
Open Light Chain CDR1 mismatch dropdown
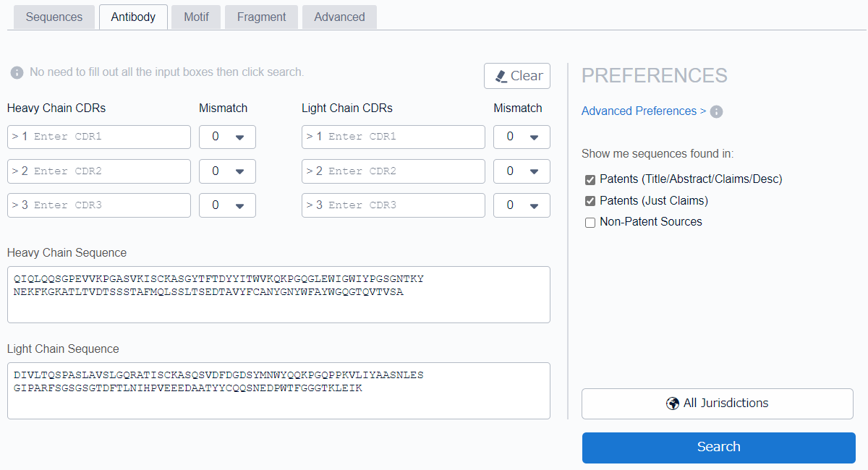522,137
